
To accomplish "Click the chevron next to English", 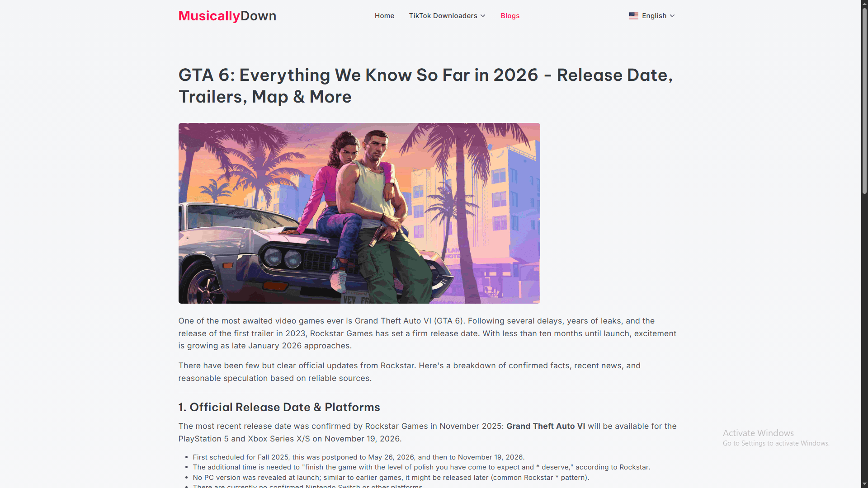I will click(672, 16).
